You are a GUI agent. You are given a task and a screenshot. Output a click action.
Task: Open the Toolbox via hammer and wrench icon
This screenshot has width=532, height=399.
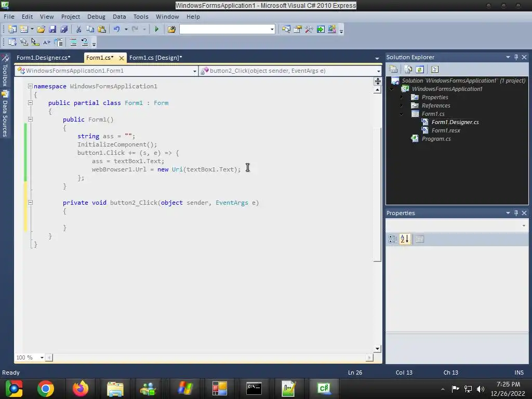[x=309, y=29]
